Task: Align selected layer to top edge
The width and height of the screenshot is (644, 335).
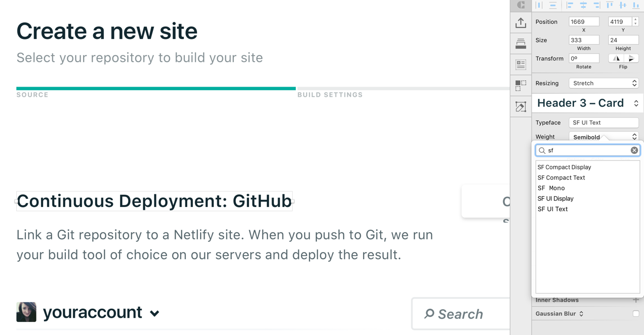Action: [x=610, y=5]
